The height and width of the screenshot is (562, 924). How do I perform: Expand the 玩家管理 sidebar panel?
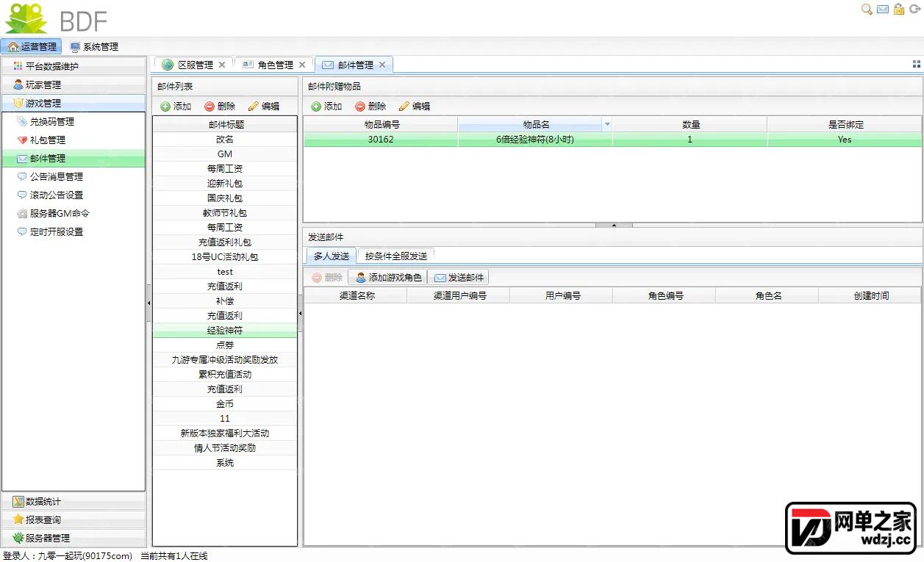click(x=74, y=84)
